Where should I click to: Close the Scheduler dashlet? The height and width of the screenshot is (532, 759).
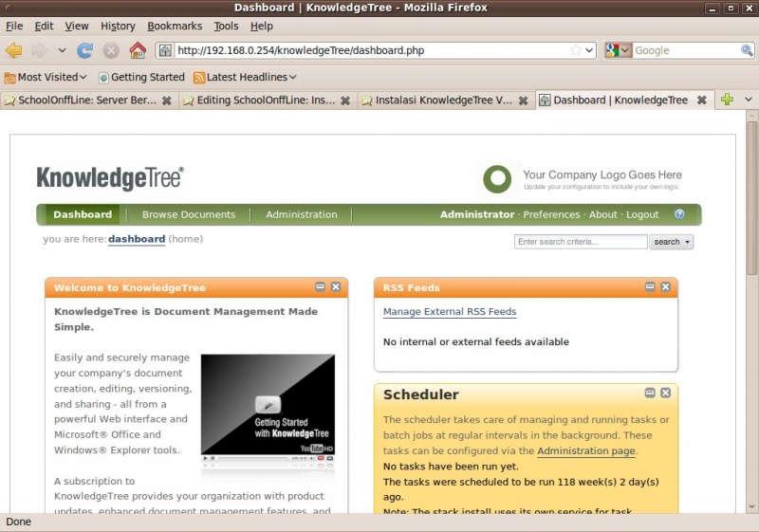click(666, 393)
